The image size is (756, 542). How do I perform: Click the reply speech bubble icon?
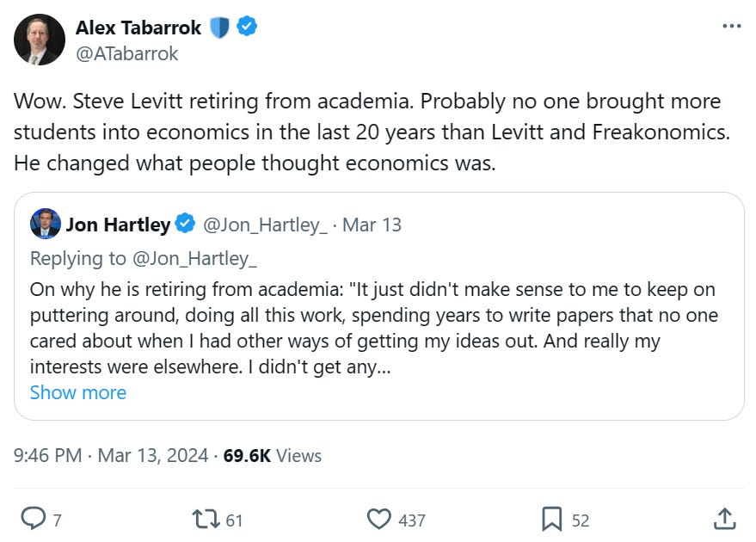33,519
